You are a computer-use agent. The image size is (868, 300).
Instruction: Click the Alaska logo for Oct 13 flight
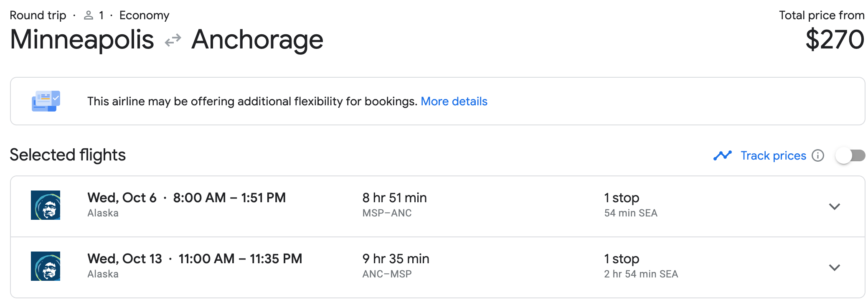tap(46, 266)
